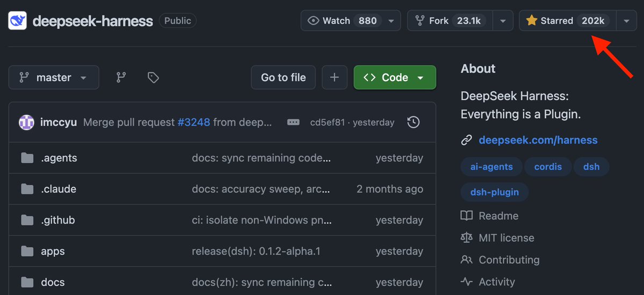The width and height of the screenshot is (644, 295).
Task: Open the green Code dropdown button
Action: (395, 77)
